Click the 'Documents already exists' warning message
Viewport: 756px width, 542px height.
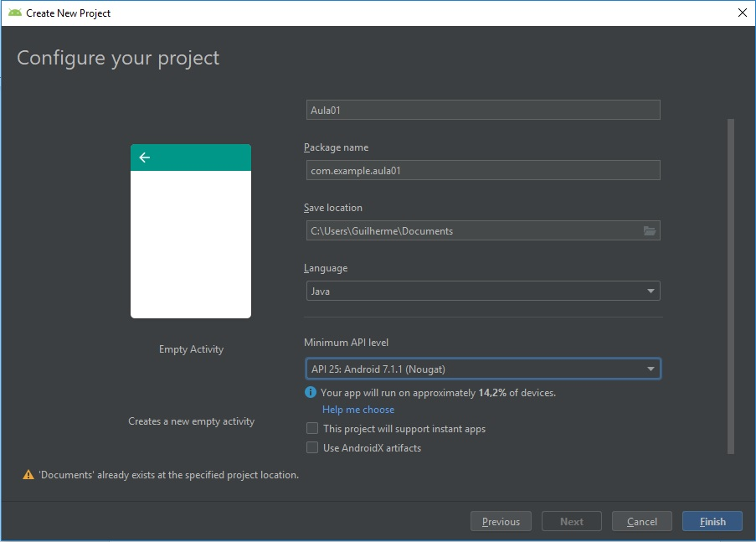(169, 475)
